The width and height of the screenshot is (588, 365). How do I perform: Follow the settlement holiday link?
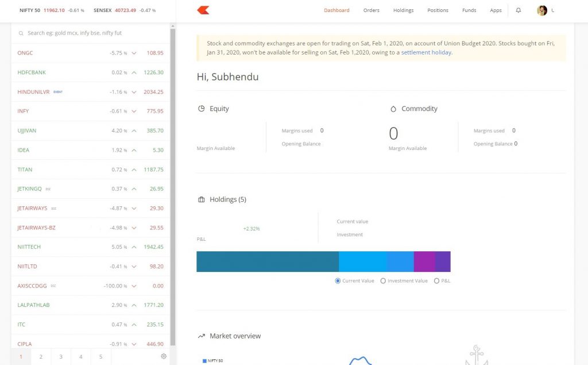pyautogui.click(x=426, y=52)
